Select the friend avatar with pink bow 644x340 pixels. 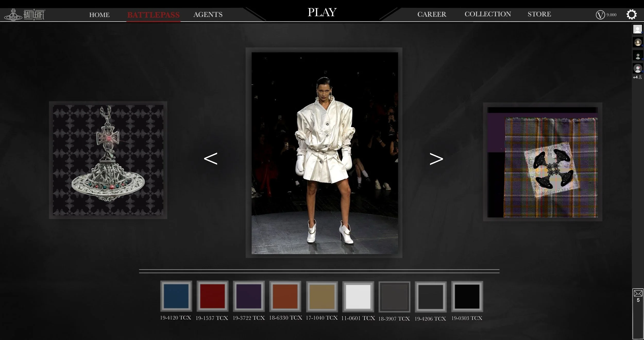click(638, 69)
